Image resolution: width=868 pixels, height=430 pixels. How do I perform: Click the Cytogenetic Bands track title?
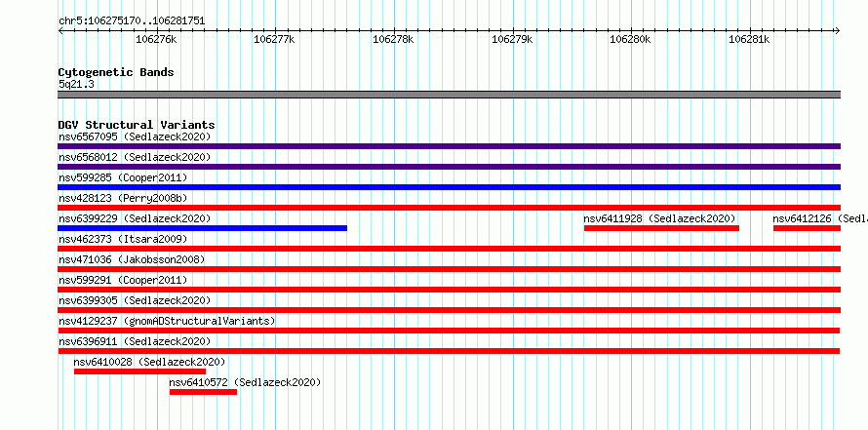[x=116, y=72]
